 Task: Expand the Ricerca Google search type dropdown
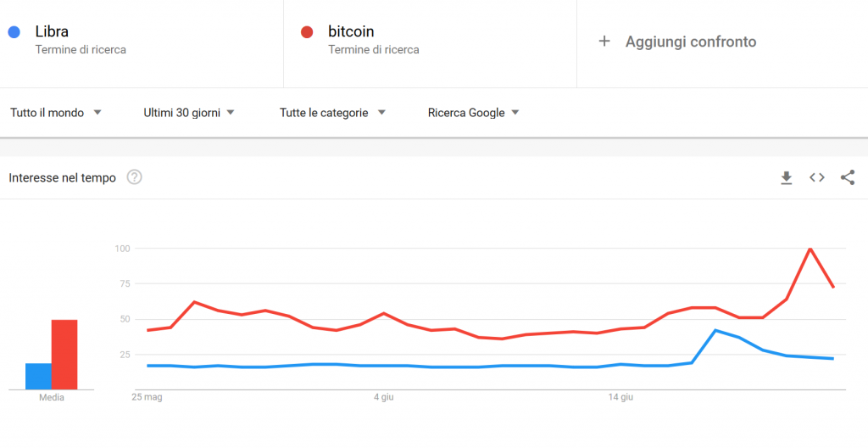[x=474, y=113]
